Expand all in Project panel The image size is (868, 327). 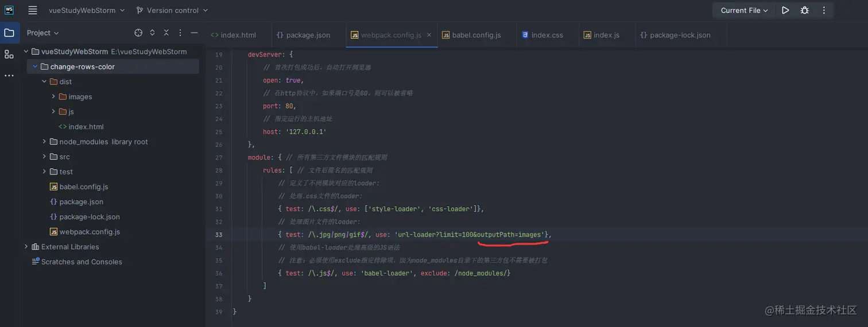[x=152, y=33]
